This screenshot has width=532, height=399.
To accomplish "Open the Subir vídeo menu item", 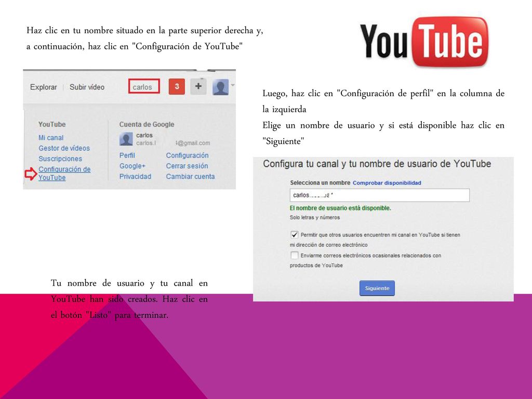I will [x=87, y=87].
